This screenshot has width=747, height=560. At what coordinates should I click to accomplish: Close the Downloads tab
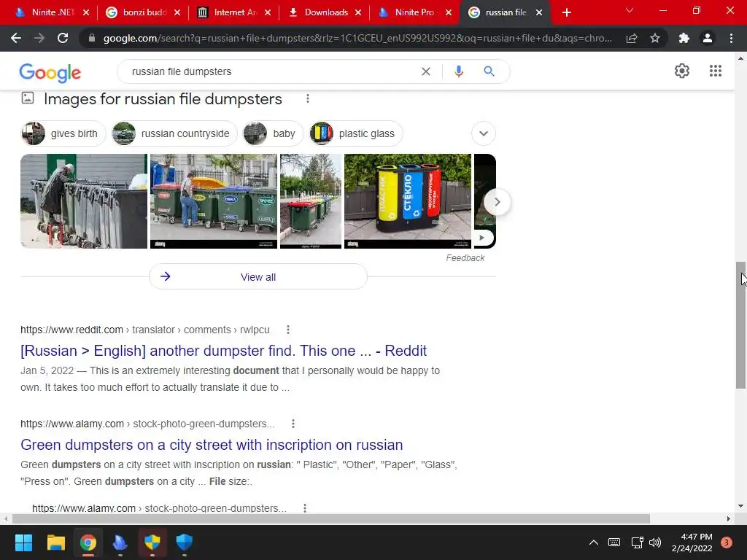pyautogui.click(x=357, y=12)
